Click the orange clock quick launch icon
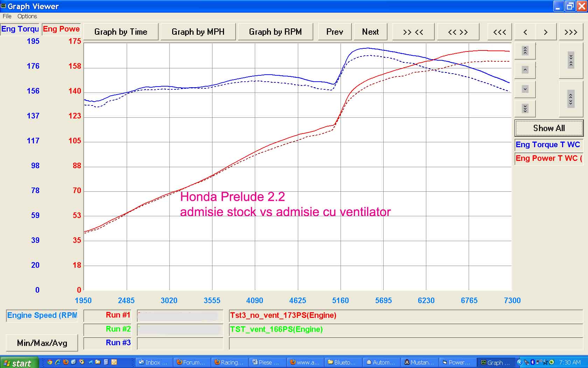The width and height of the screenshot is (588, 368). (x=114, y=362)
